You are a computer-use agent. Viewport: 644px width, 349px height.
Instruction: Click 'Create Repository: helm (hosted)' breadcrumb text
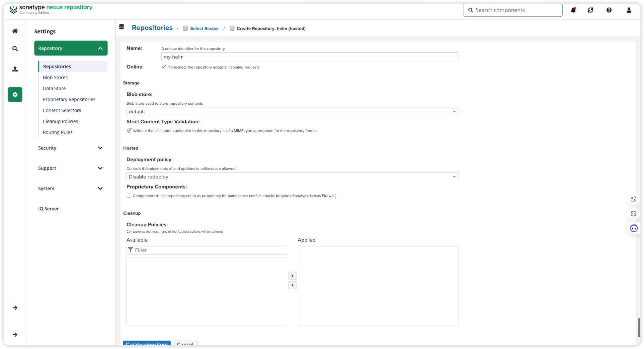tap(271, 29)
